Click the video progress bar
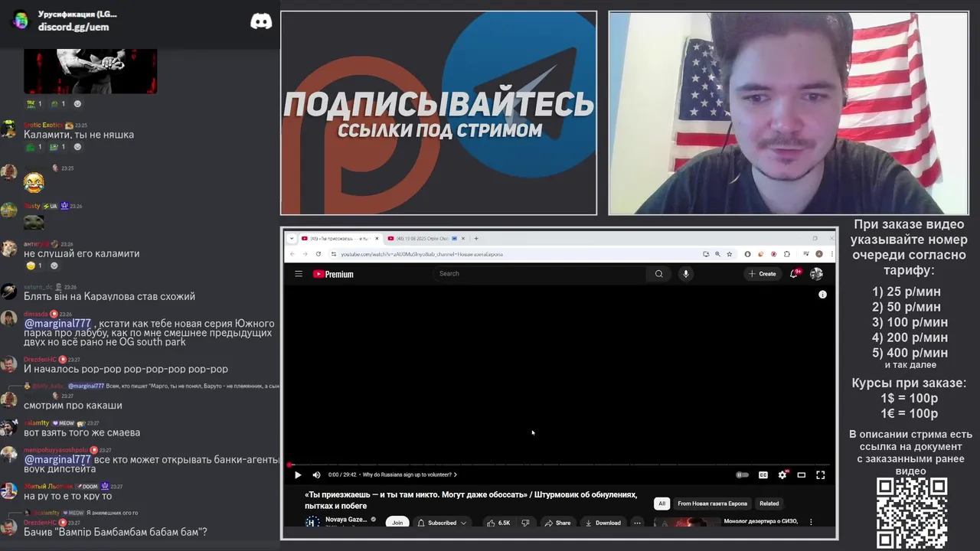Screen dimensions: 980x551 pos(559,465)
